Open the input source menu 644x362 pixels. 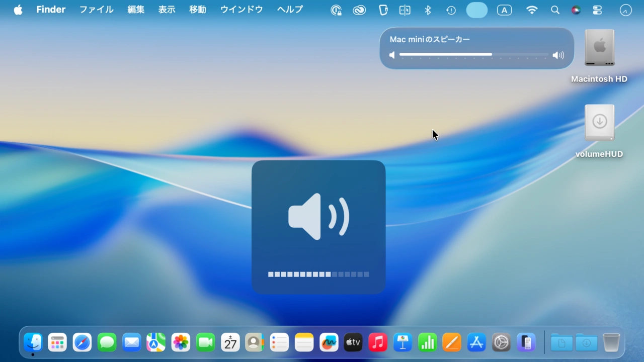[504, 10]
